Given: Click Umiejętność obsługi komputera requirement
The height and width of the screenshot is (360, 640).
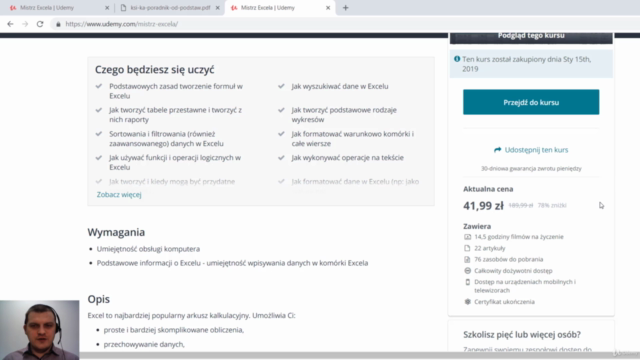Looking at the screenshot, I should [x=148, y=249].
